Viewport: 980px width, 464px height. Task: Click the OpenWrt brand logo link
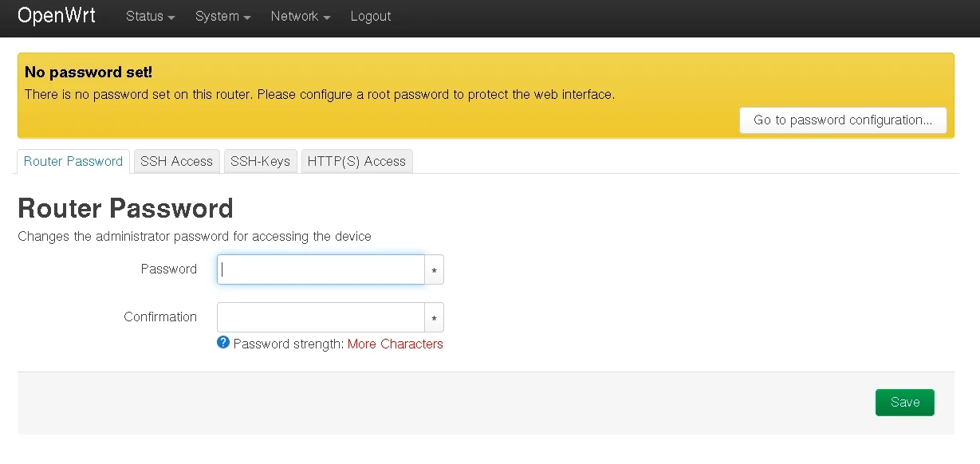[56, 16]
